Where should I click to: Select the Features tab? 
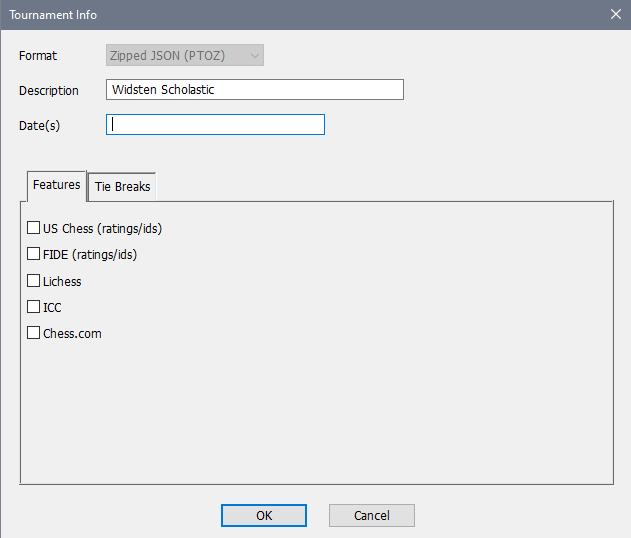click(x=56, y=185)
